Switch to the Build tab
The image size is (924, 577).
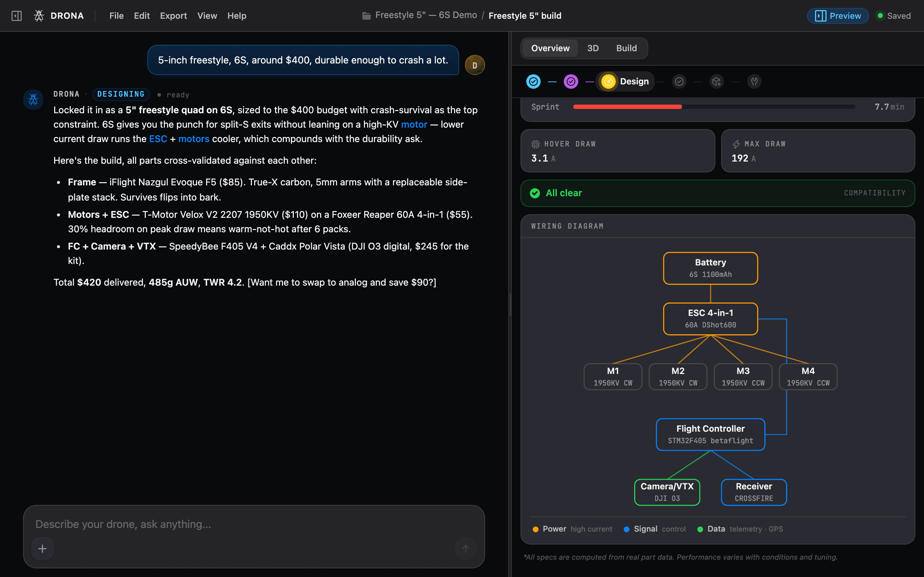pos(626,48)
